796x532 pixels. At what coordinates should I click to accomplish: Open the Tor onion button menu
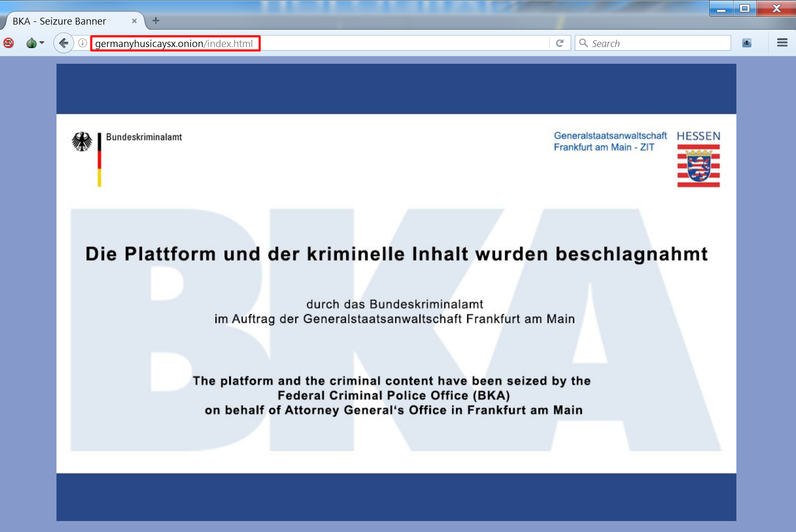[35, 43]
